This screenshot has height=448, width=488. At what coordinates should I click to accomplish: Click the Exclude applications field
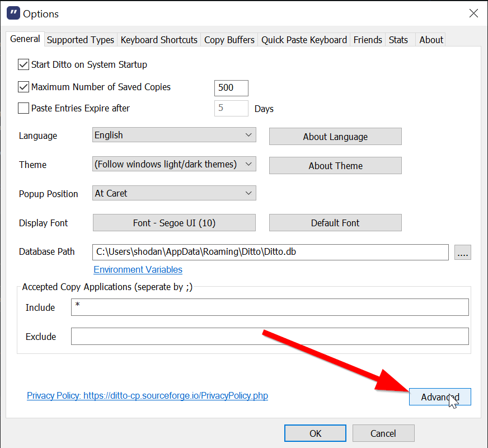tap(270, 336)
